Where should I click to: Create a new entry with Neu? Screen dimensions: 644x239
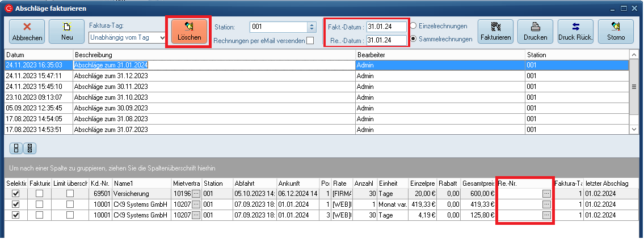(66, 32)
